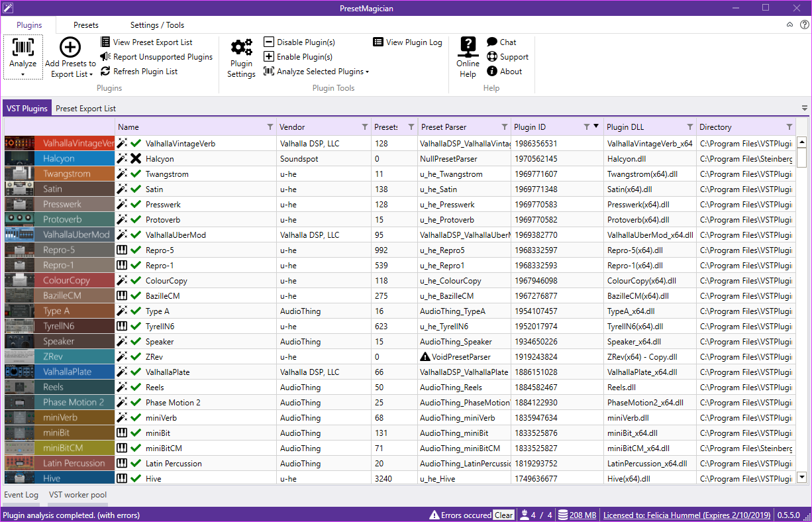Click the wand icon for Phase Motion 2
Screen dimensions: 812x522
pyautogui.click(x=122, y=403)
